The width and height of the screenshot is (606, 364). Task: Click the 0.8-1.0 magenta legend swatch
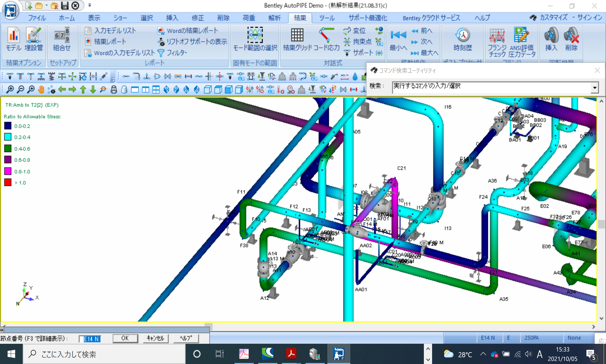[x=8, y=171]
